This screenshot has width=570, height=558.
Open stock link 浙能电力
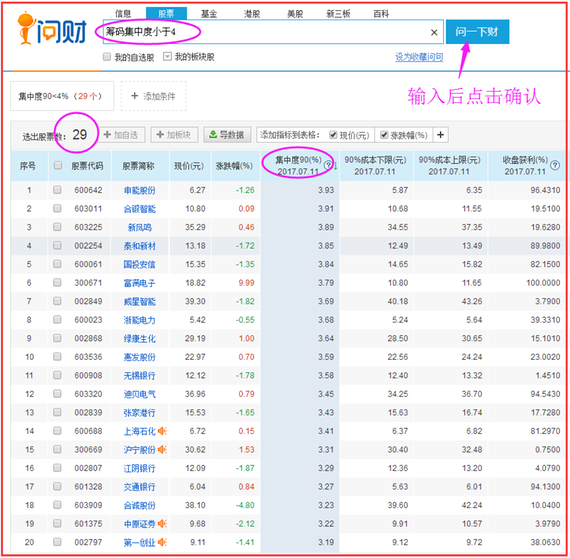[139, 320]
